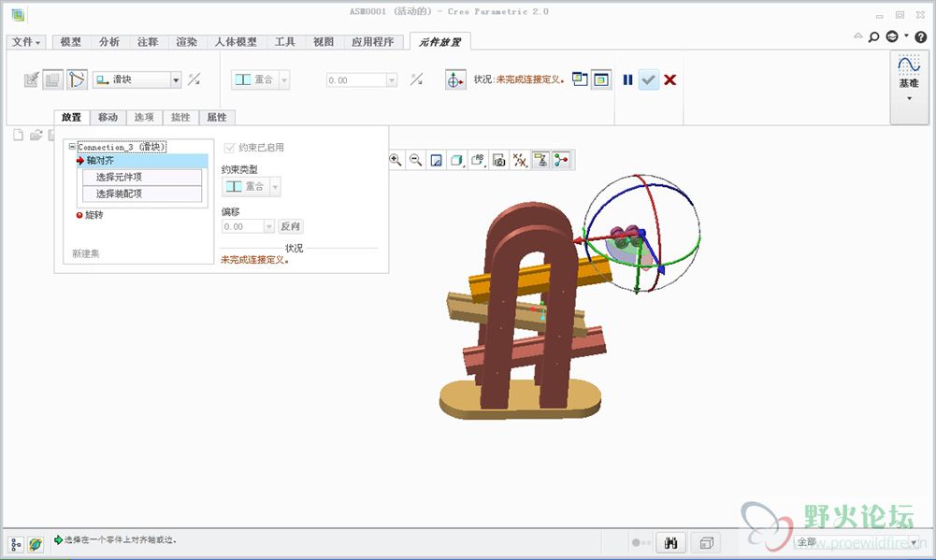Accept placement with the checkmark button

pos(649,79)
